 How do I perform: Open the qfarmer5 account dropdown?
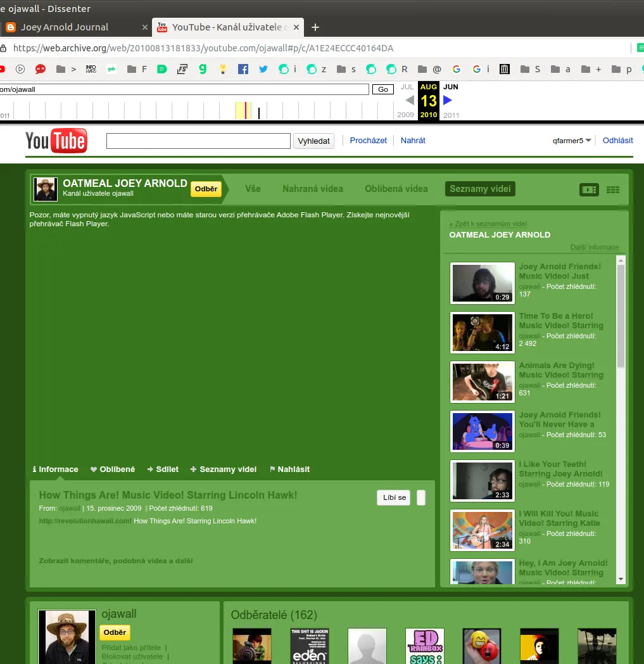coord(572,141)
